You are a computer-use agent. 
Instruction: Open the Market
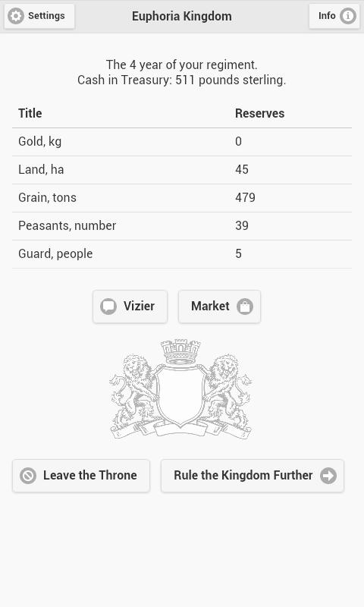tap(219, 307)
